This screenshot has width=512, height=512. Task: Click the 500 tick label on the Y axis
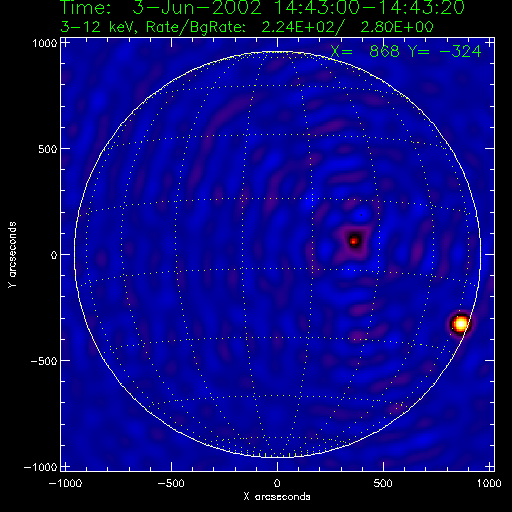coord(48,149)
